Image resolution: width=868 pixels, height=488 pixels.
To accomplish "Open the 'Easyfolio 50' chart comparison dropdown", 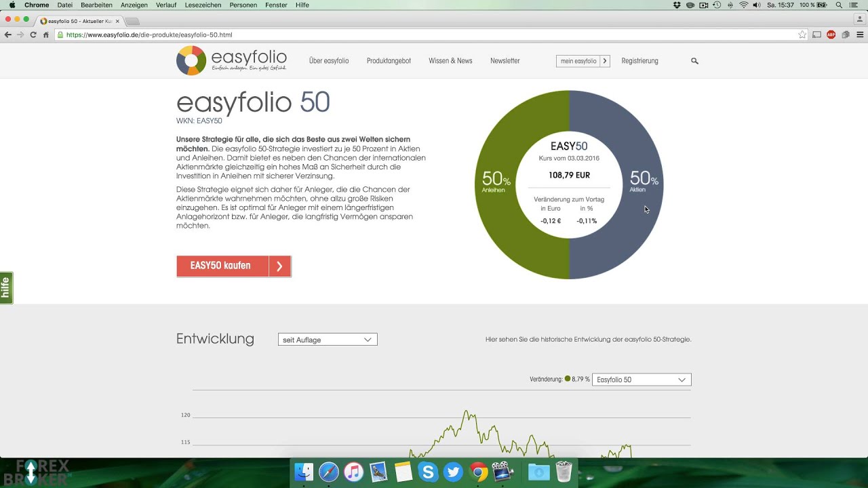I will [642, 380].
